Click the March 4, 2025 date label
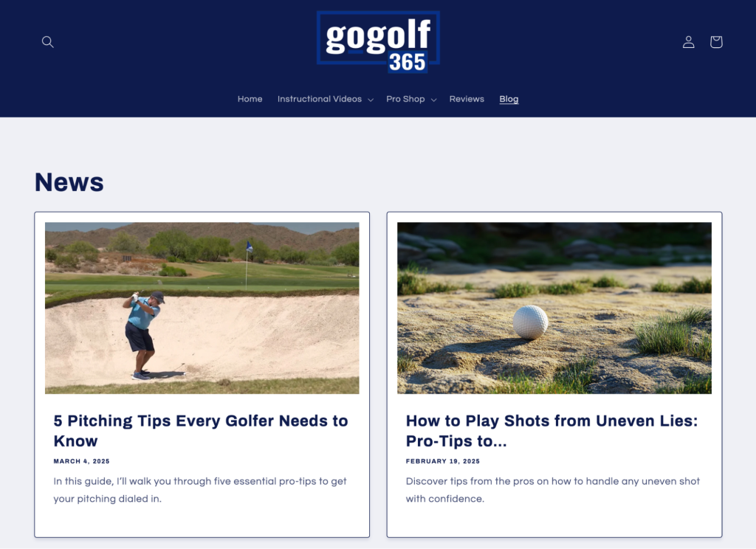This screenshot has width=756, height=549. [81, 461]
